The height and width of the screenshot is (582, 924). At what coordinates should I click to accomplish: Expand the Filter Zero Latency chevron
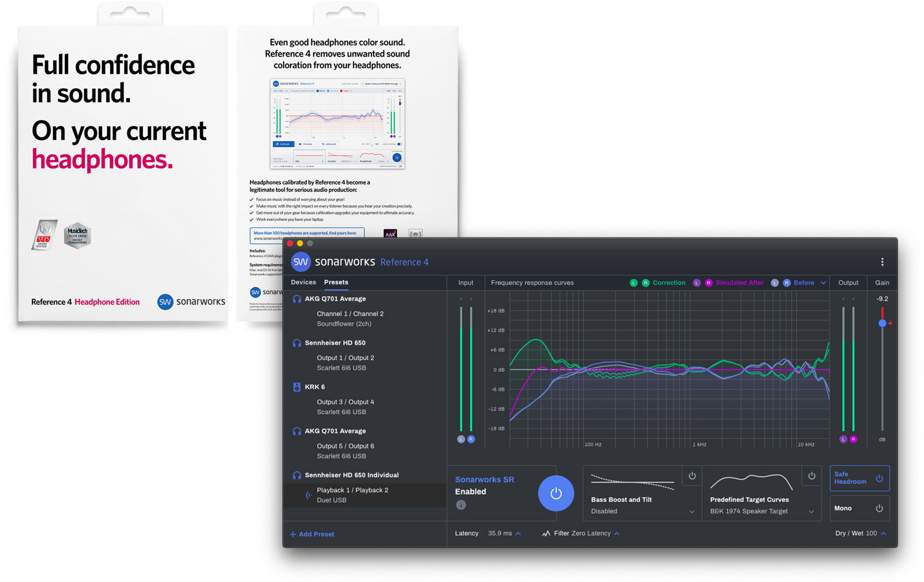(617, 533)
